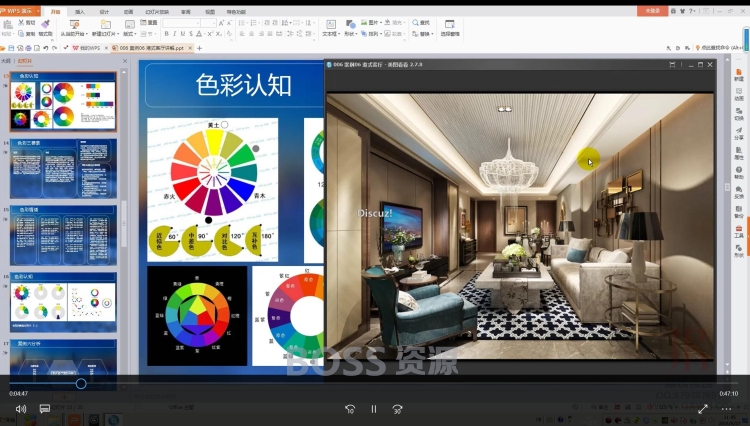Close the slide thumbnail panel
This screenshot has width=750, height=426.
pos(125,61)
